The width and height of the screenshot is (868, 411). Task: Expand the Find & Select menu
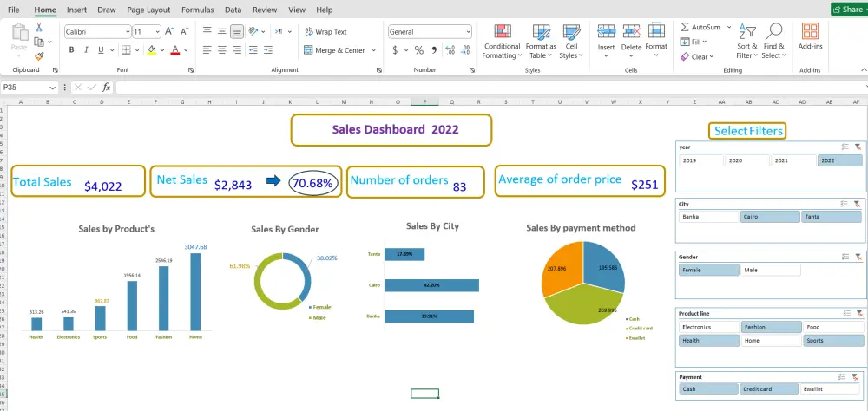(774, 42)
